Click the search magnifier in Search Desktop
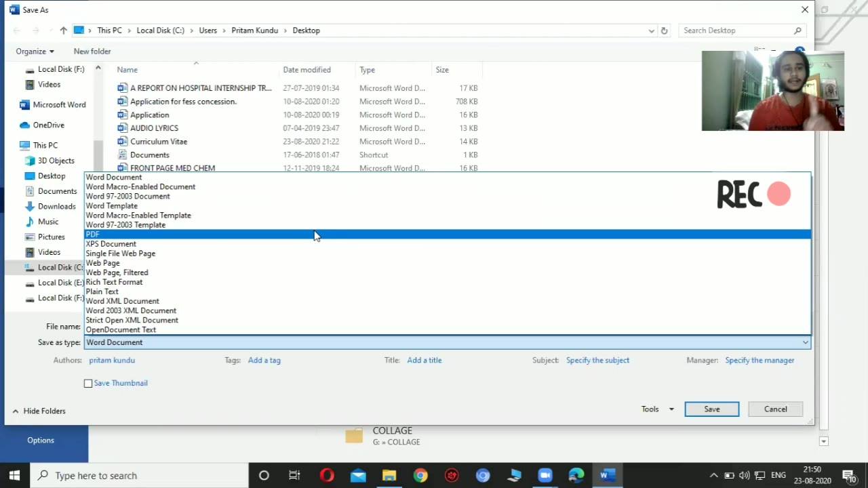868x488 pixels. [x=797, y=30]
